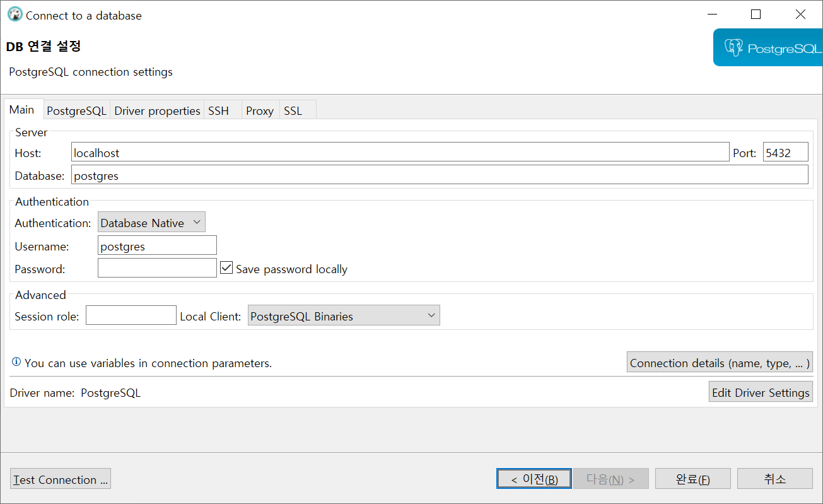Screen dimensions: 823x504
Task: Open the Proxy tab
Action: [x=260, y=110]
